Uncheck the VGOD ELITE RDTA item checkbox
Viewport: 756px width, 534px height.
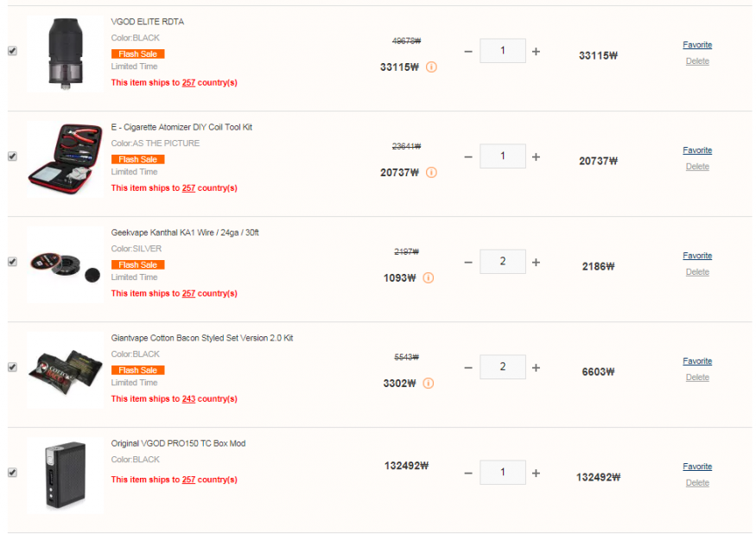pos(12,51)
